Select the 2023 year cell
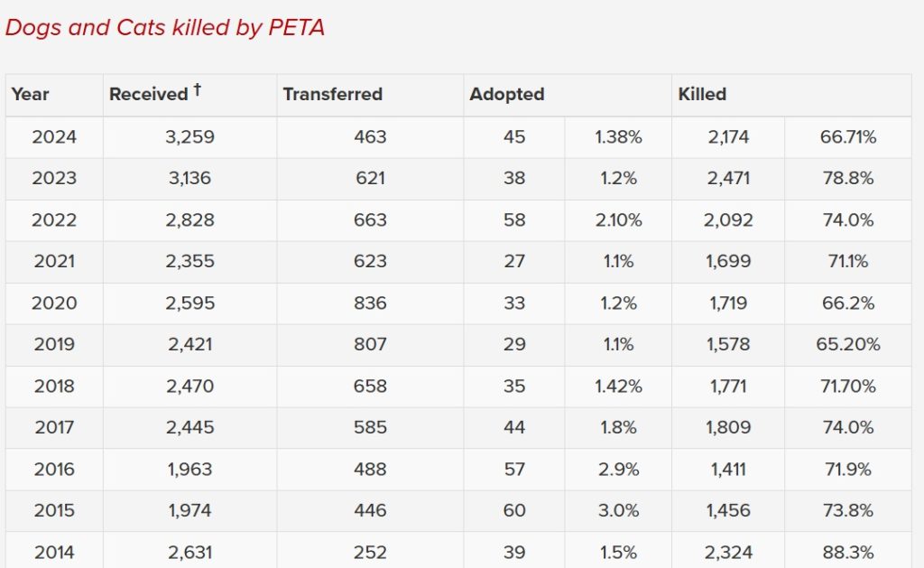The image size is (924, 568). click(54, 179)
